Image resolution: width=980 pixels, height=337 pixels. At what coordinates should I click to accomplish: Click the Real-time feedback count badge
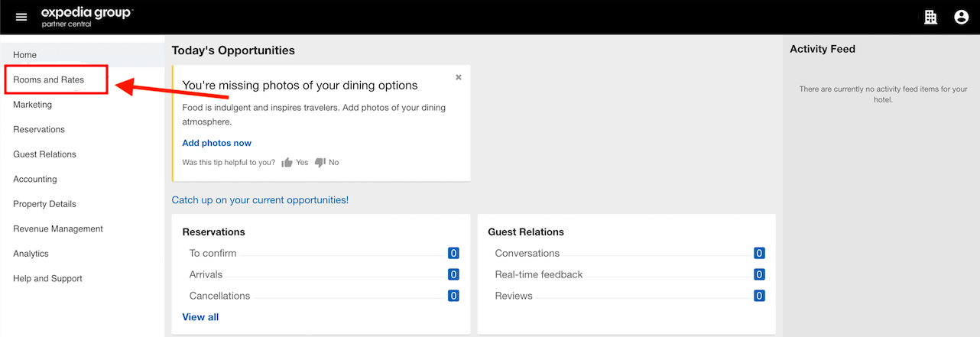tap(759, 274)
